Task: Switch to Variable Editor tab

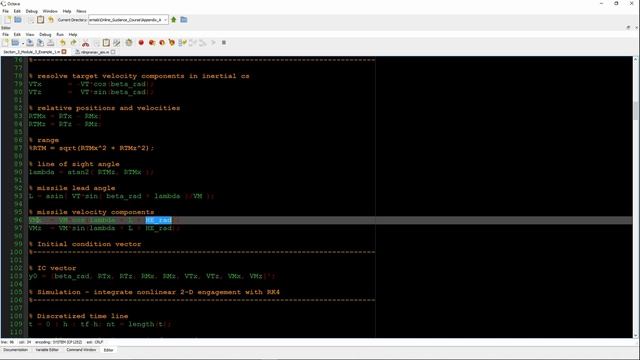Action: (x=47, y=350)
